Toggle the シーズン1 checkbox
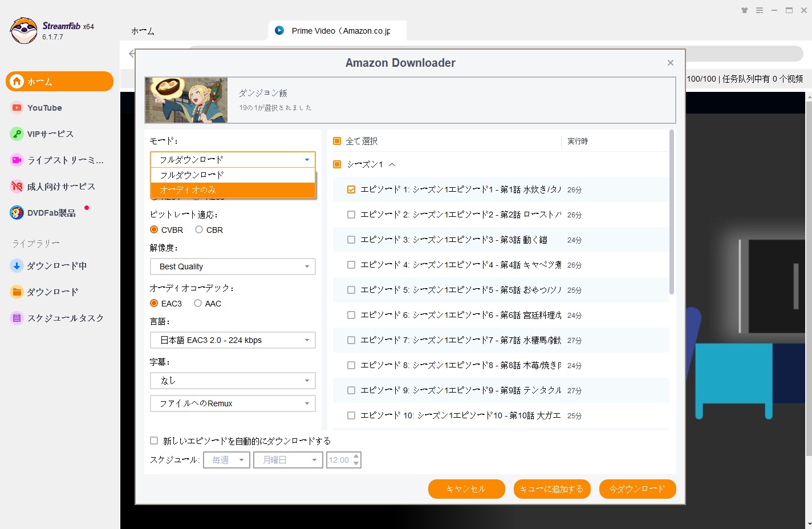This screenshot has width=812, height=529. click(337, 164)
